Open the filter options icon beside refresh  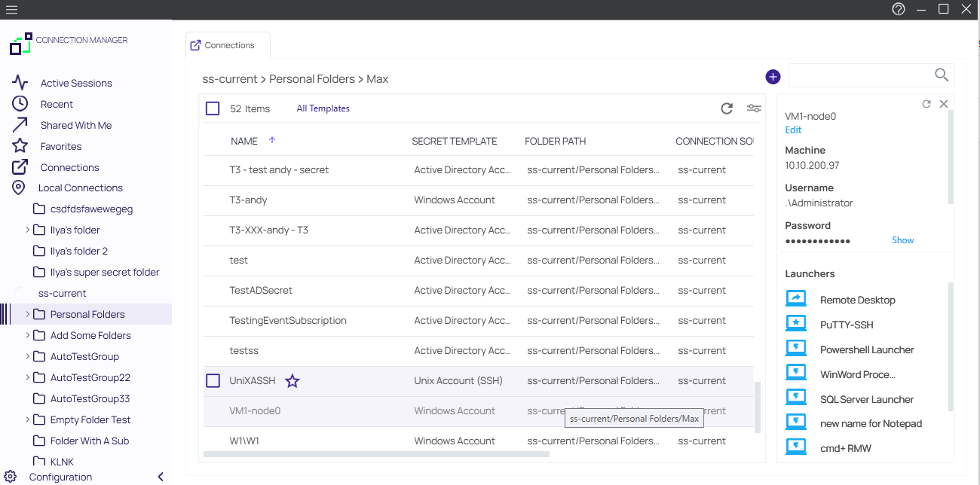tap(754, 108)
